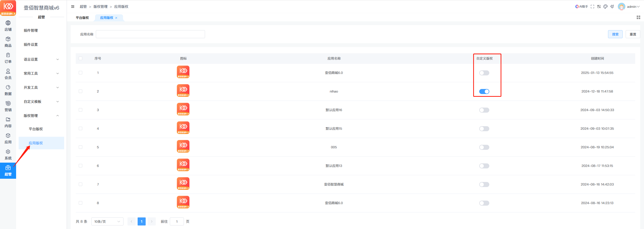Enable custom copyright toggle for 默认应用16
This screenshot has height=229, width=644.
484,110
